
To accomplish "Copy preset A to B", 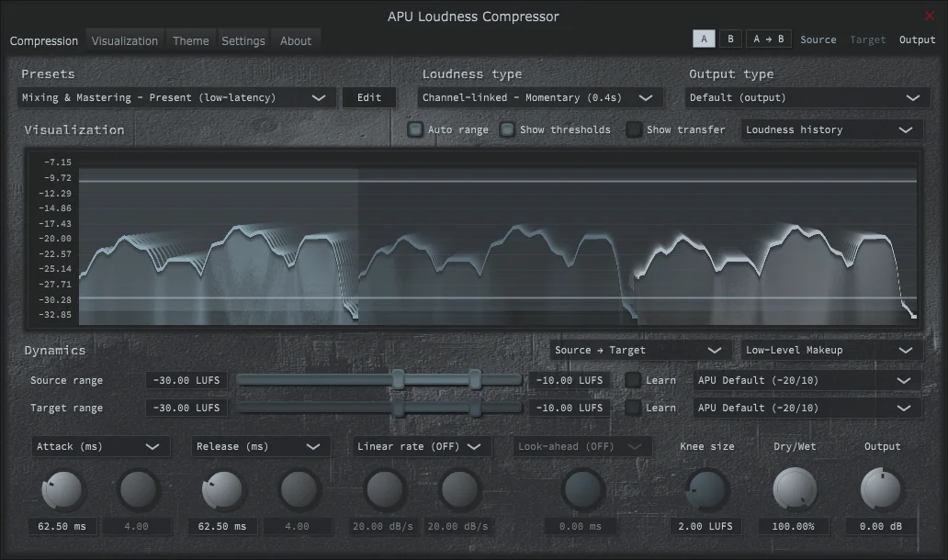I will [x=766, y=39].
